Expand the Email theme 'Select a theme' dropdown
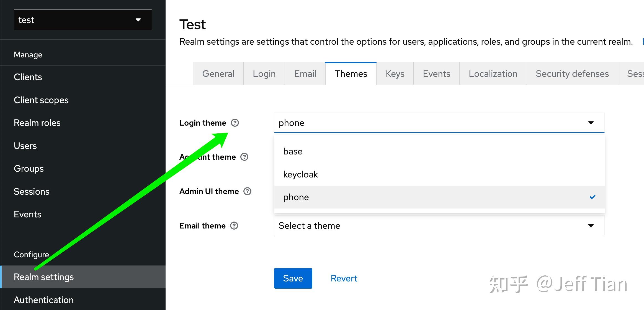 [439, 226]
